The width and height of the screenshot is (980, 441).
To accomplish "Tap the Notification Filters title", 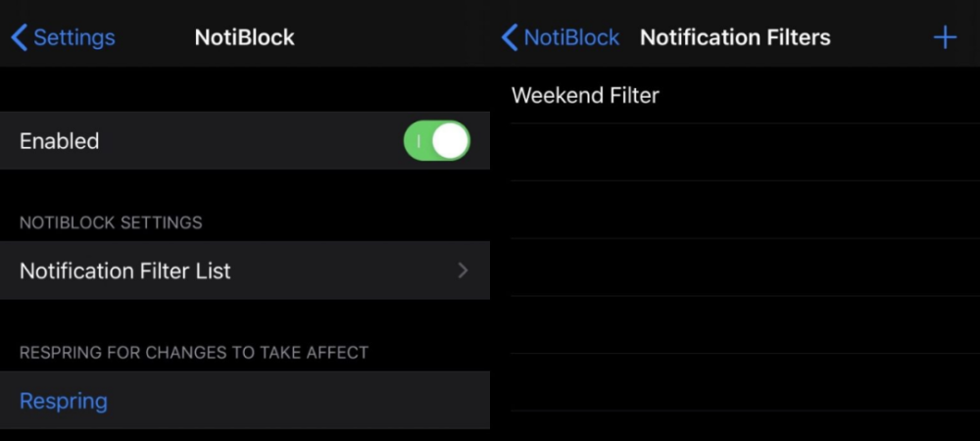I will [735, 37].
